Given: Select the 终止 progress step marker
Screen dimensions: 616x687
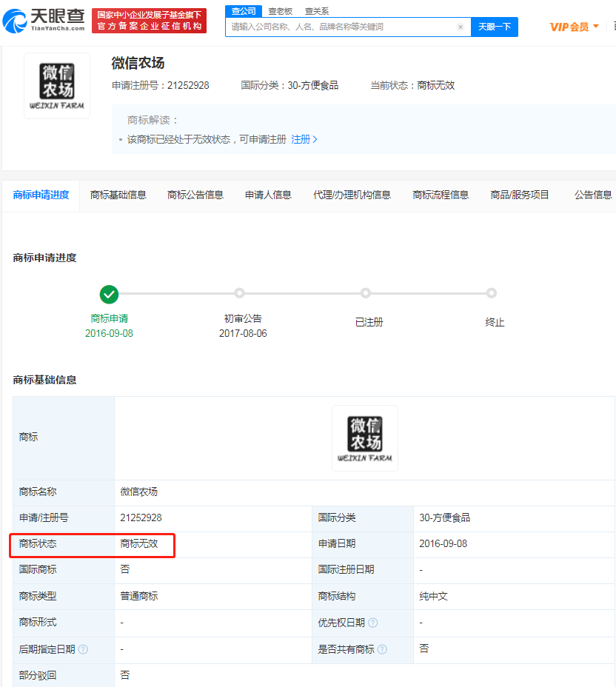Looking at the screenshot, I should coord(492,293).
